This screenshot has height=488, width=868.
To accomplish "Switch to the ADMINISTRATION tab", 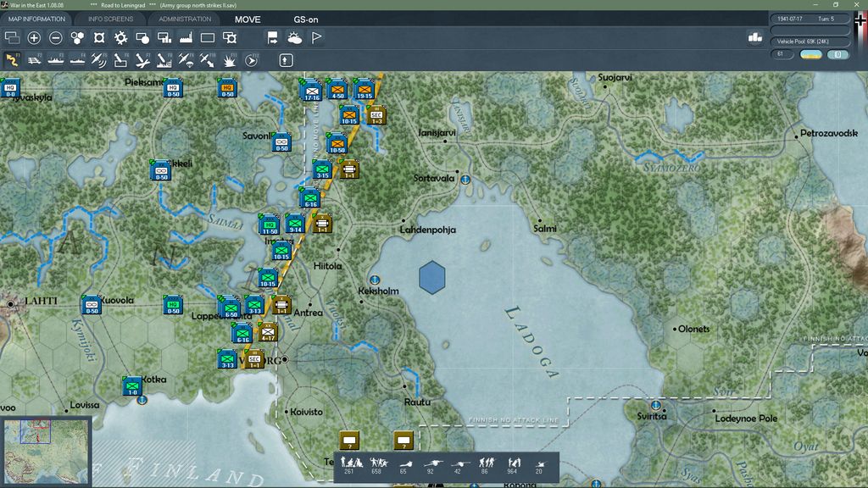I will tap(185, 19).
